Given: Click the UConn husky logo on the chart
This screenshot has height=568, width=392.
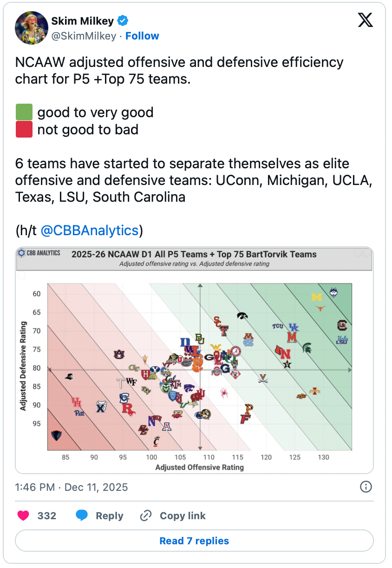Looking at the screenshot, I should click(333, 292).
